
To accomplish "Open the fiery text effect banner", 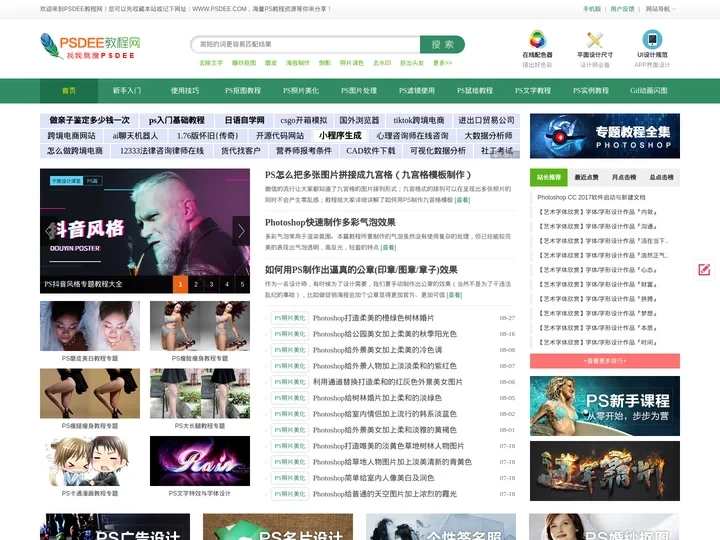I will [605, 471].
